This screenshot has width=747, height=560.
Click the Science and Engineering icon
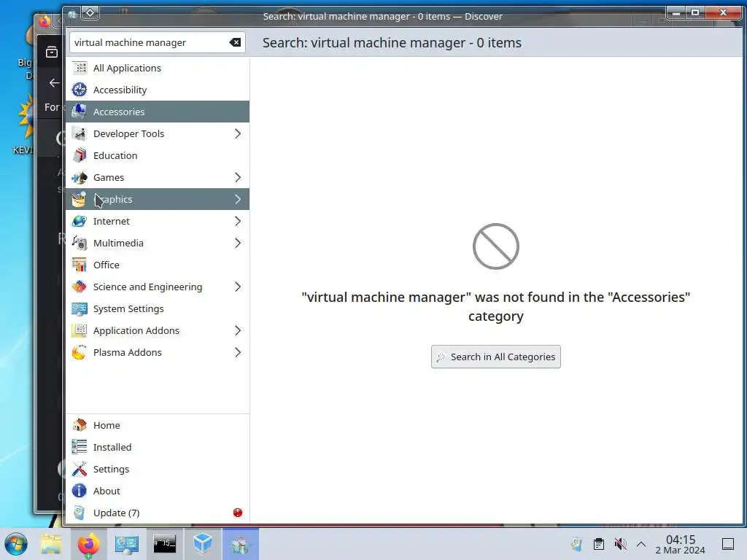point(80,287)
